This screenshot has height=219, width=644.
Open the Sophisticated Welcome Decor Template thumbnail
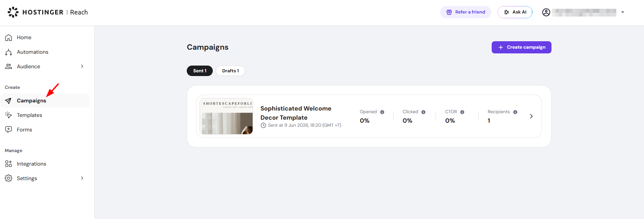pos(226,116)
